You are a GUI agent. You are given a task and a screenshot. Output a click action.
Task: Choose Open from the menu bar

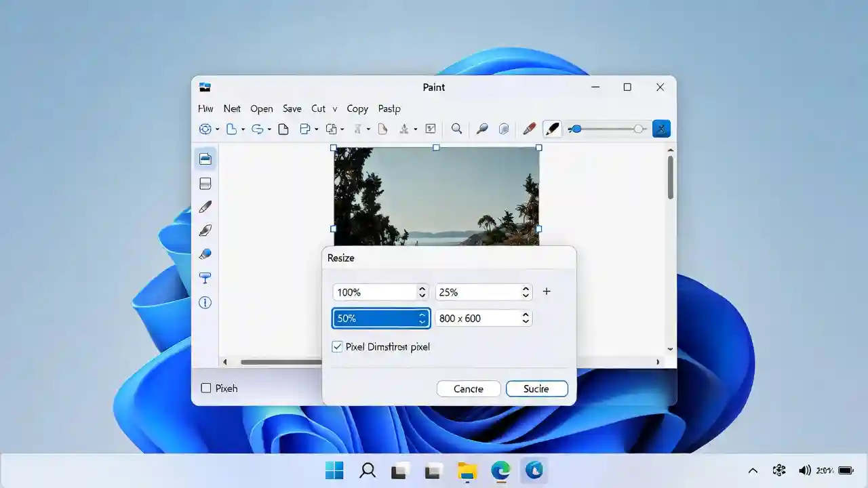(x=261, y=108)
